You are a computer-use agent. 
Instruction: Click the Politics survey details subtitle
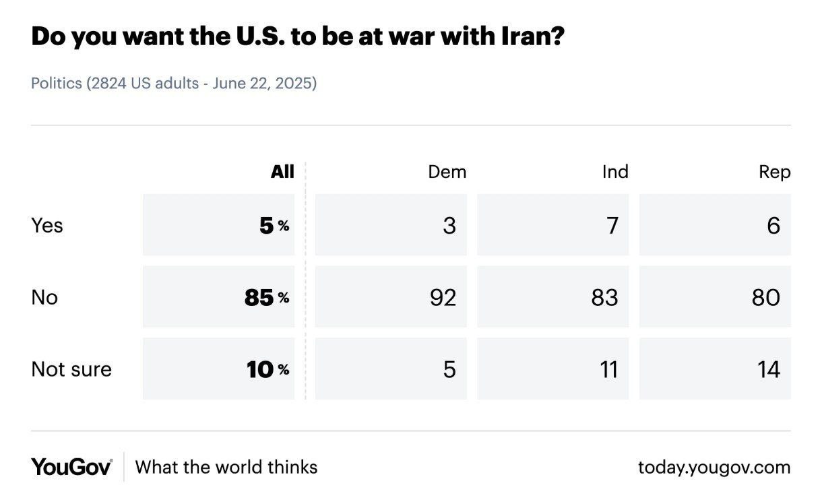coord(174,84)
